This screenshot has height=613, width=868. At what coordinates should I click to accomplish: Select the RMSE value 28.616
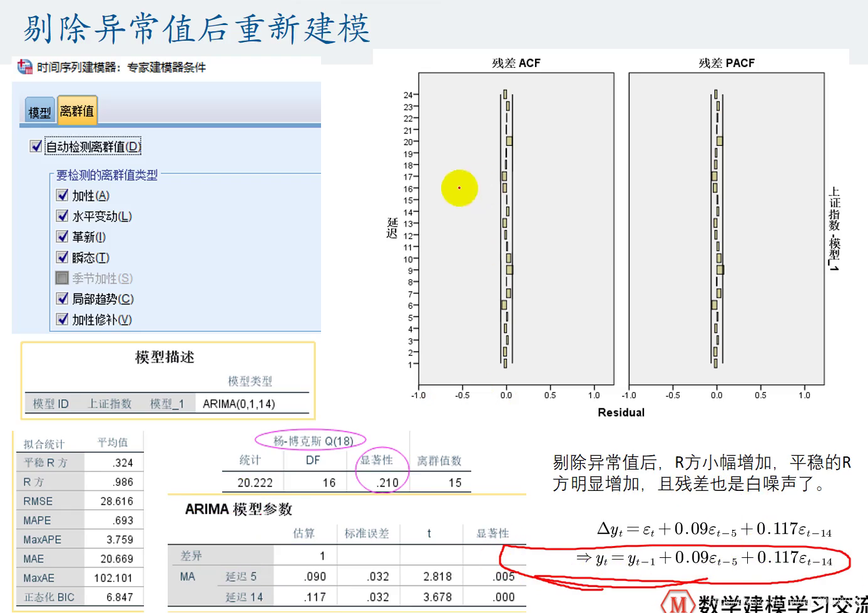pyautogui.click(x=117, y=502)
